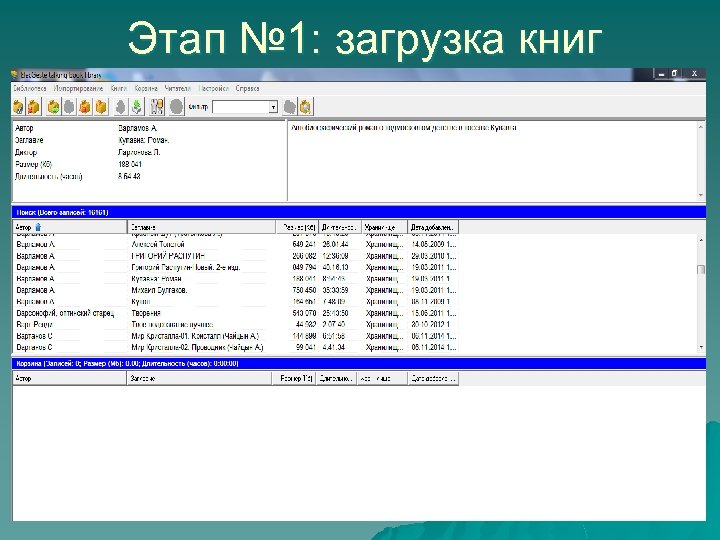This screenshot has width=720, height=540.
Task: Click size value 750 450 in results
Action: pos(304,290)
